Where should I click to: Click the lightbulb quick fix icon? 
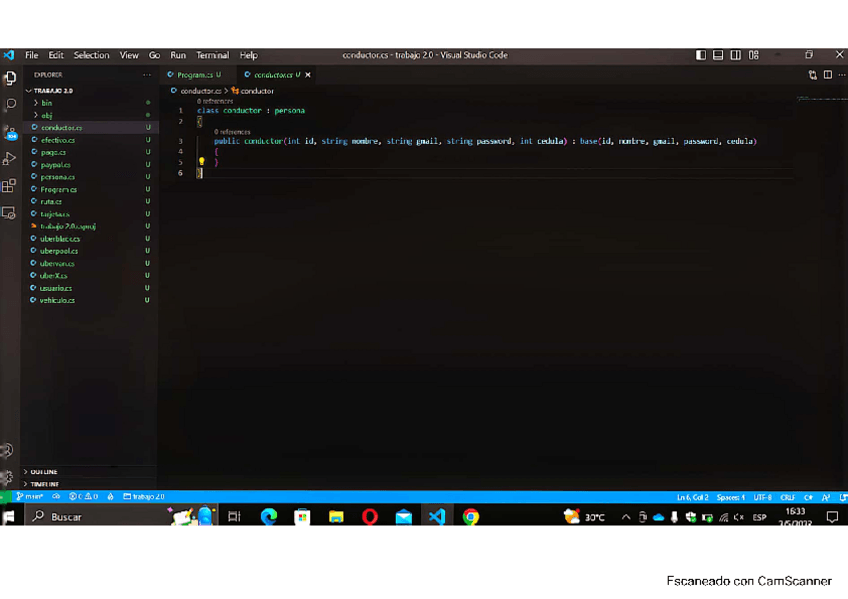point(201,161)
